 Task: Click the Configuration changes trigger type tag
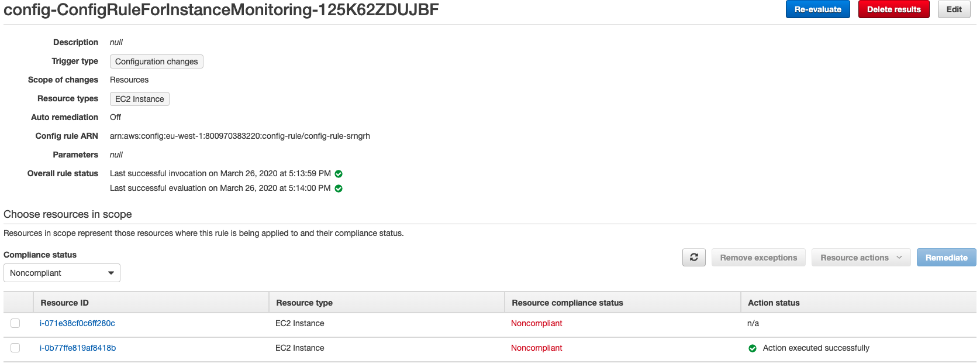[x=157, y=61]
